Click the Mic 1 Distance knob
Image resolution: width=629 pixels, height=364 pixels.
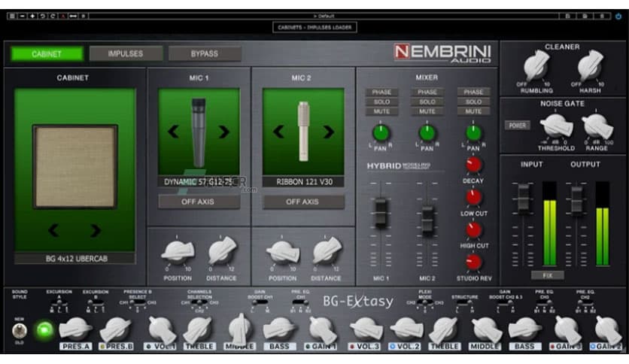click(x=222, y=251)
